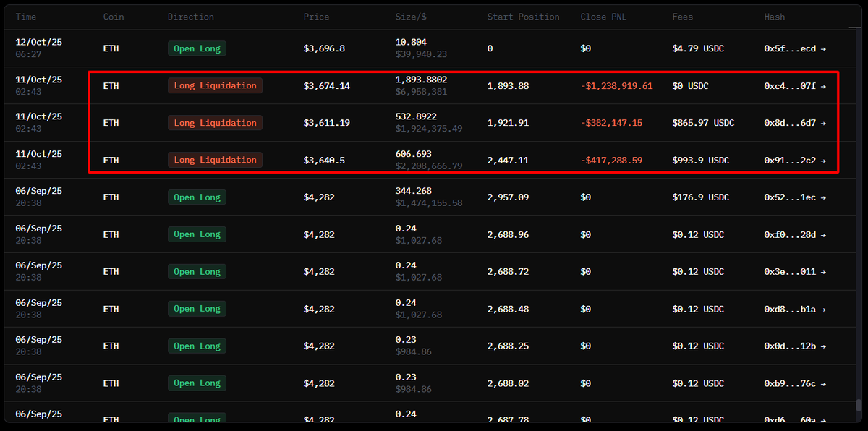Click the Price column header
Image resolution: width=868 pixels, height=431 pixels.
[317, 17]
